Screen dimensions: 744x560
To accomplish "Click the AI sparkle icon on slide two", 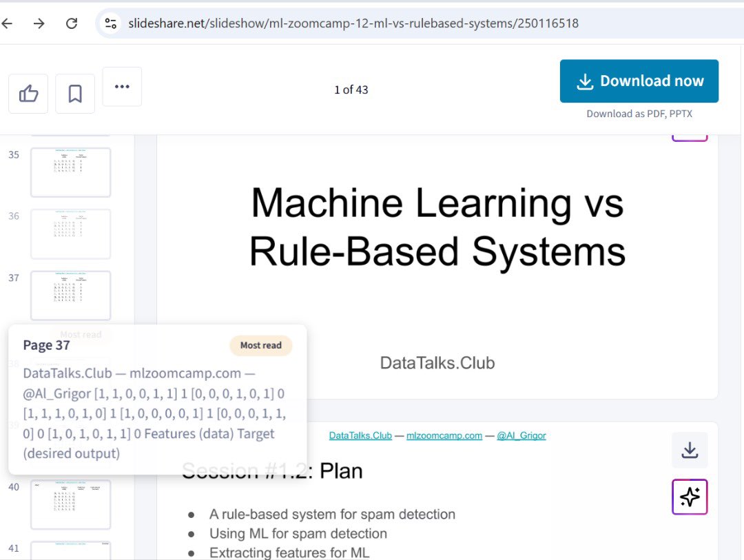I will (x=690, y=497).
